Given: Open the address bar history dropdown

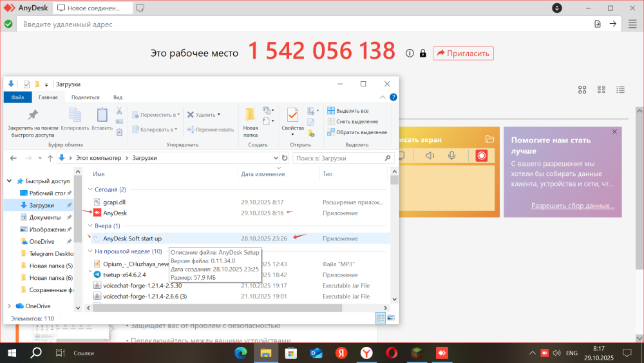Looking at the screenshot, I should click(276, 158).
